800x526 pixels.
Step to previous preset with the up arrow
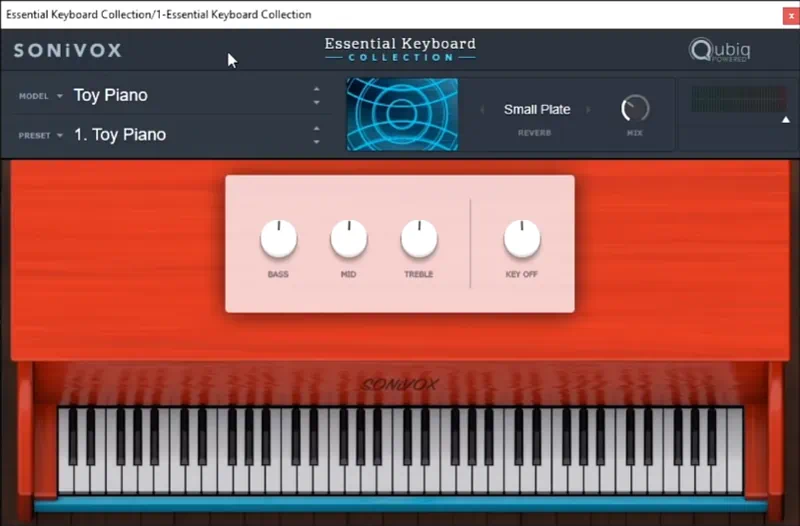click(316, 128)
